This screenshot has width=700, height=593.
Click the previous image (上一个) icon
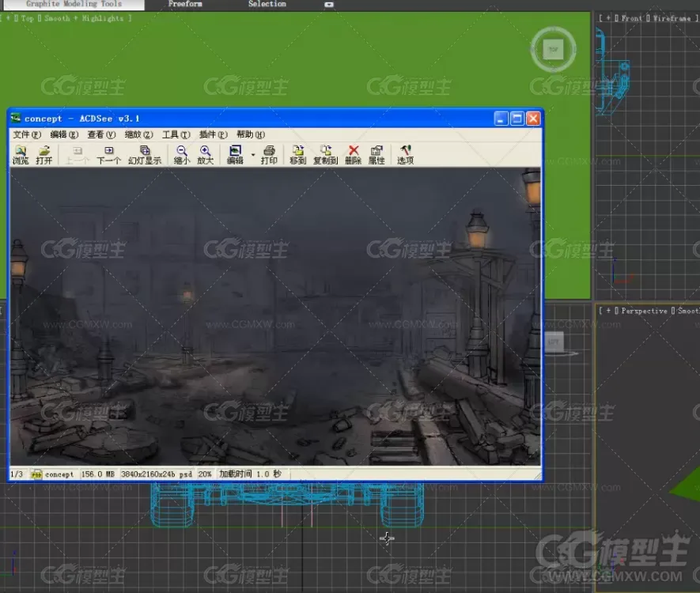pyautogui.click(x=77, y=155)
